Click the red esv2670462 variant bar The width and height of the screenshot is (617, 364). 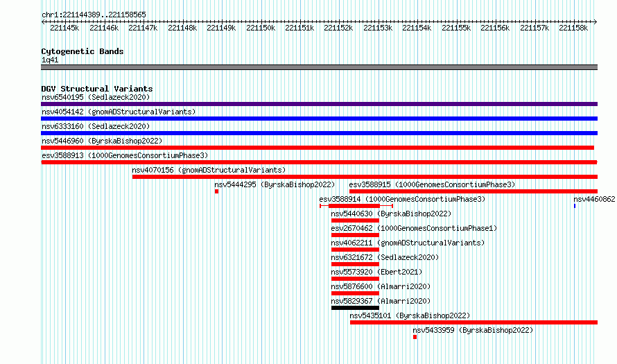355,235
